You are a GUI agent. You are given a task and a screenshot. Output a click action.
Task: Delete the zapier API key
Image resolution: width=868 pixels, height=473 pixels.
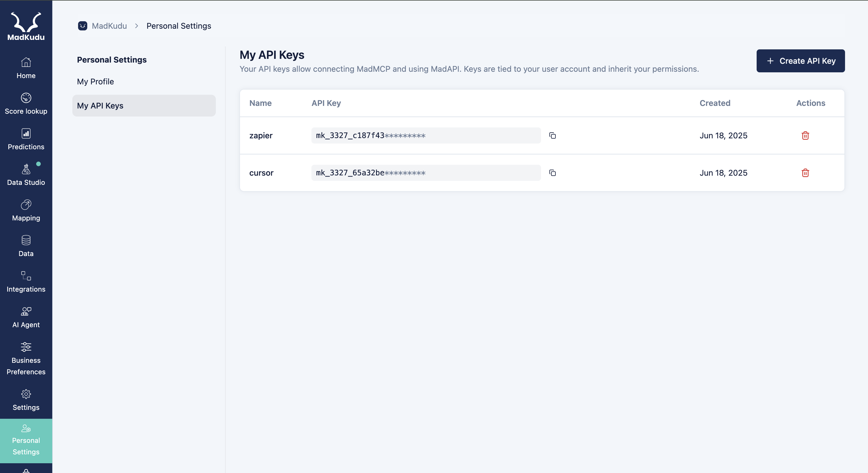tap(805, 135)
